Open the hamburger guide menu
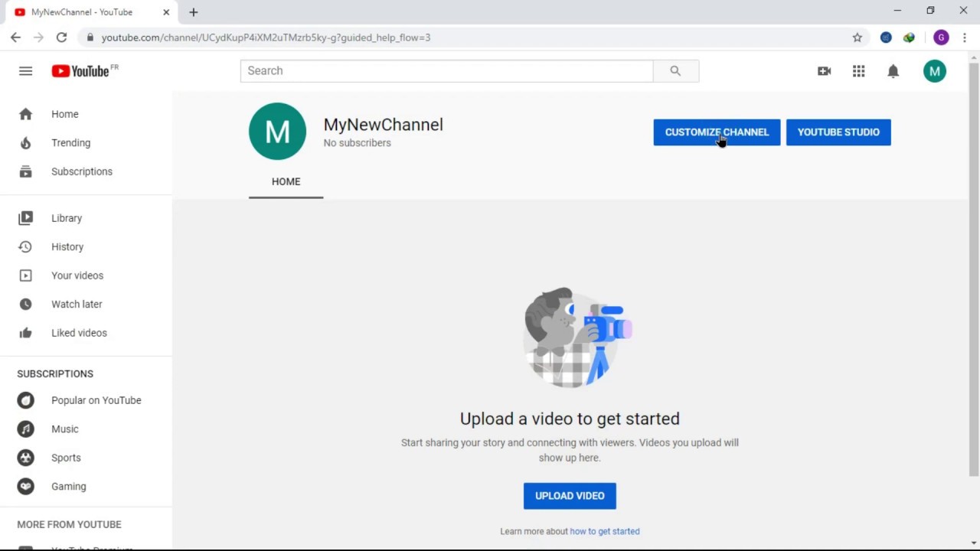The width and height of the screenshot is (980, 551). (x=25, y=71)
